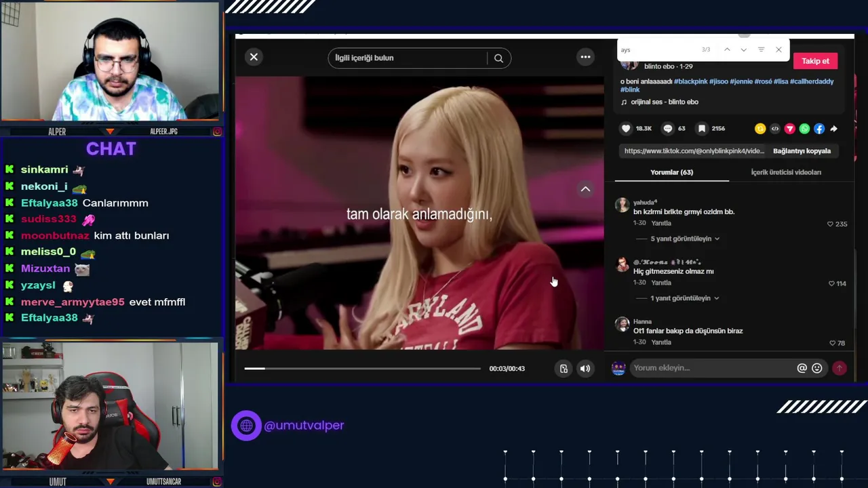This screenshot has width=868, height=488.
Task: Open Hanna's profile avatar
Action: [x=622, y=324]
